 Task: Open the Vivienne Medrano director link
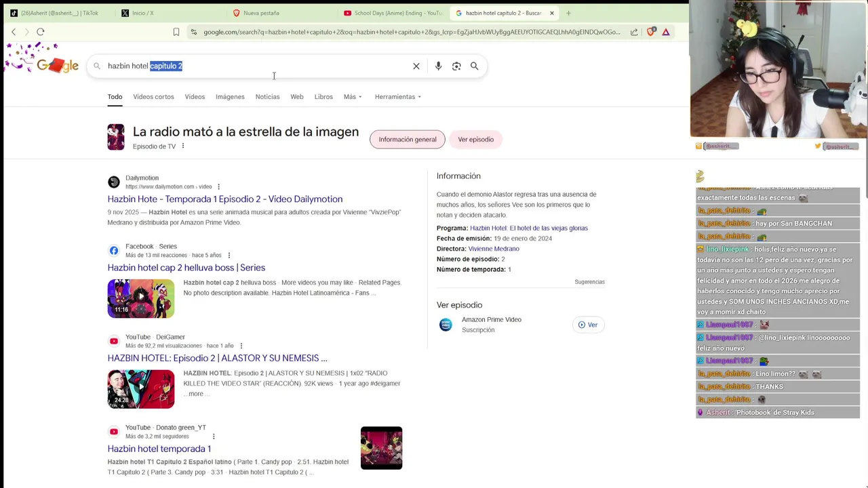click(494, 249)
